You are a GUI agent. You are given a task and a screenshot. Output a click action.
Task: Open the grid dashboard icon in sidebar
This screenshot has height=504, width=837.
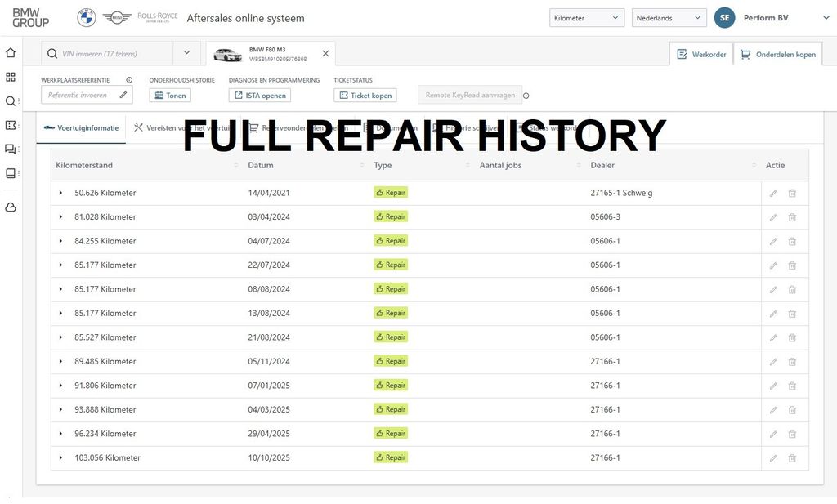pyautogui.click(x=11, y=77)
